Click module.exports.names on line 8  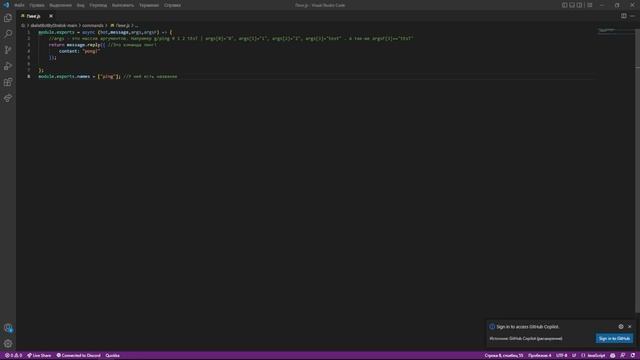click(x=64, y=76)
